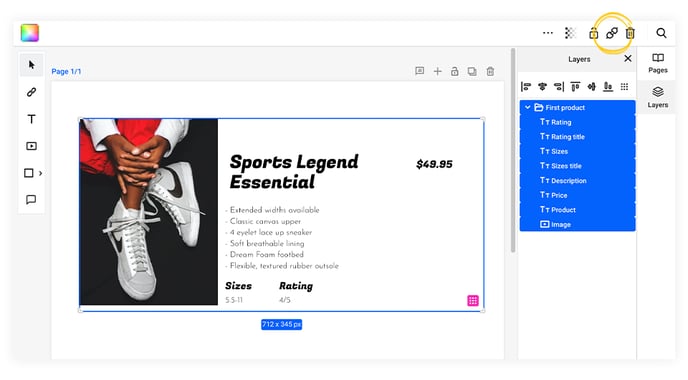Image resolution: width=688 pixels, height=380 pixels.
Task: Open the three-dots more options menu
Action: 548,33
